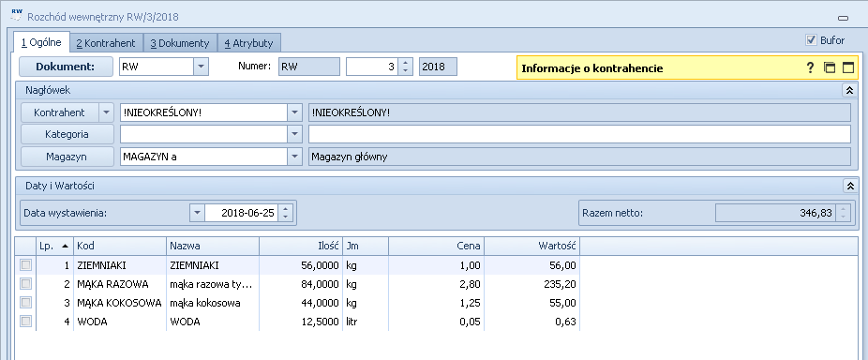Click the value cell 0,63
Image resolution: width=868 pixels, height=360 pixels.
(532, 322)
